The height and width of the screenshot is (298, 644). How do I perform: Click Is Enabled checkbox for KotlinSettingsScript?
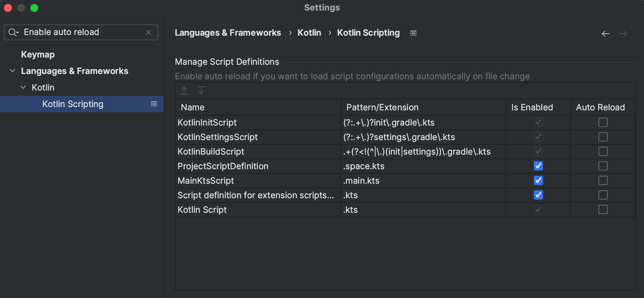coord(538,137)
